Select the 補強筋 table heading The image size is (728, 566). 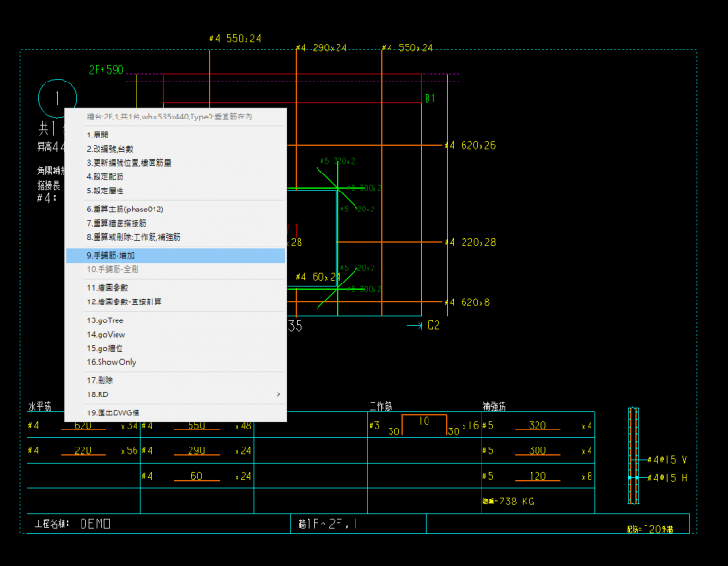495,407
